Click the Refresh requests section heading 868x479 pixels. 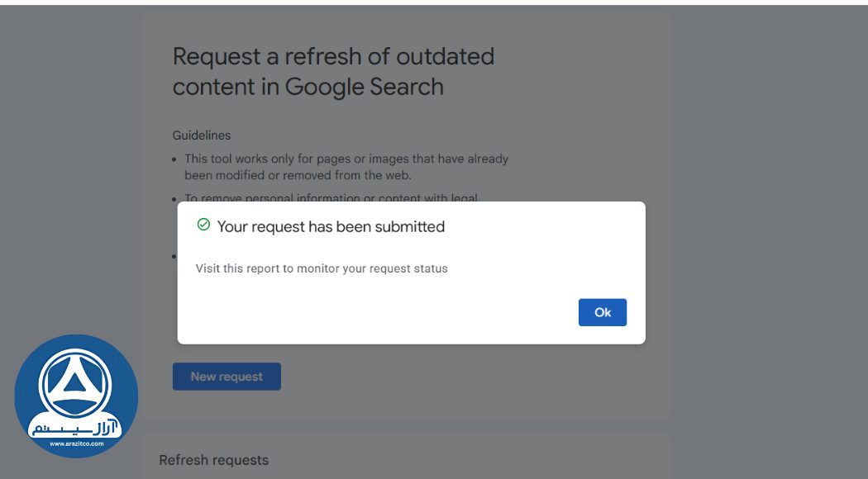pyautogui.click(x=213, y=460)
